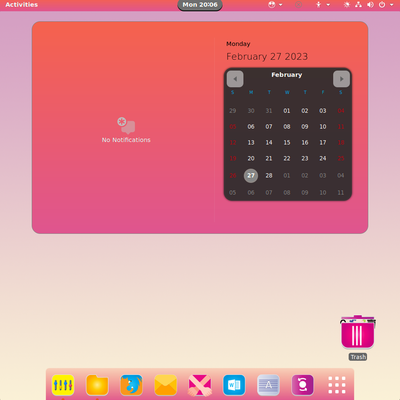The image size is (400, 400).
Task: Go to previous month in calendar
Action: (235, 79)
